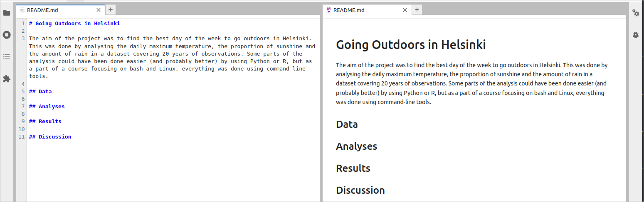Open new launcher beside preview tab
This screenshot has width=644, height=202.
(417, 10)
